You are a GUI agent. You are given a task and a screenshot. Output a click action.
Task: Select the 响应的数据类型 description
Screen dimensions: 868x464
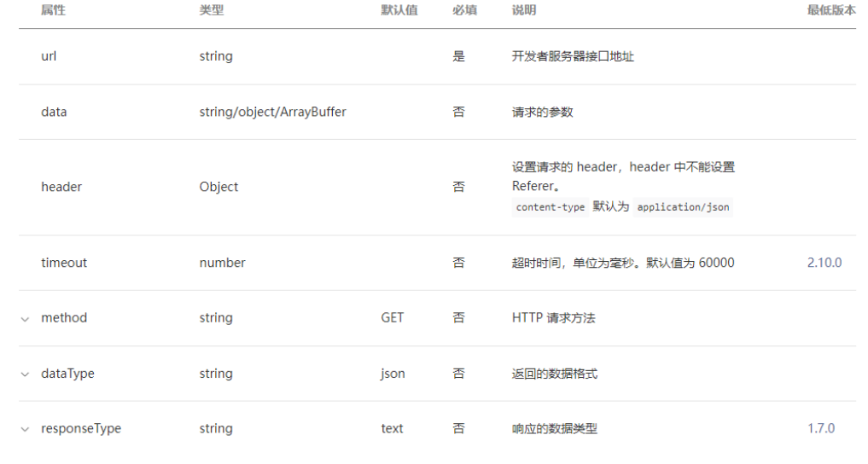pyautogui.click(x=555, y=429)
